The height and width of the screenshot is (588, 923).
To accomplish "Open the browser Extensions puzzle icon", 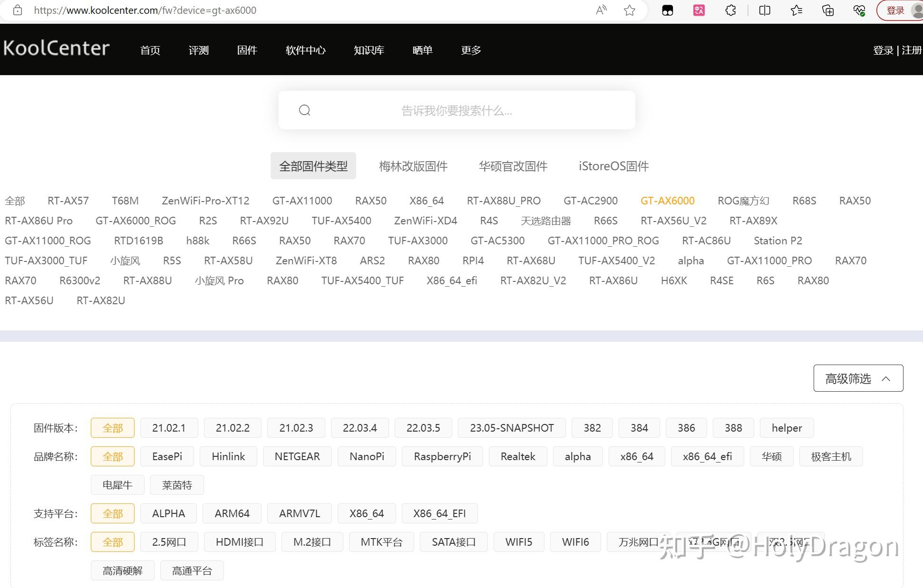I will 730,10.
